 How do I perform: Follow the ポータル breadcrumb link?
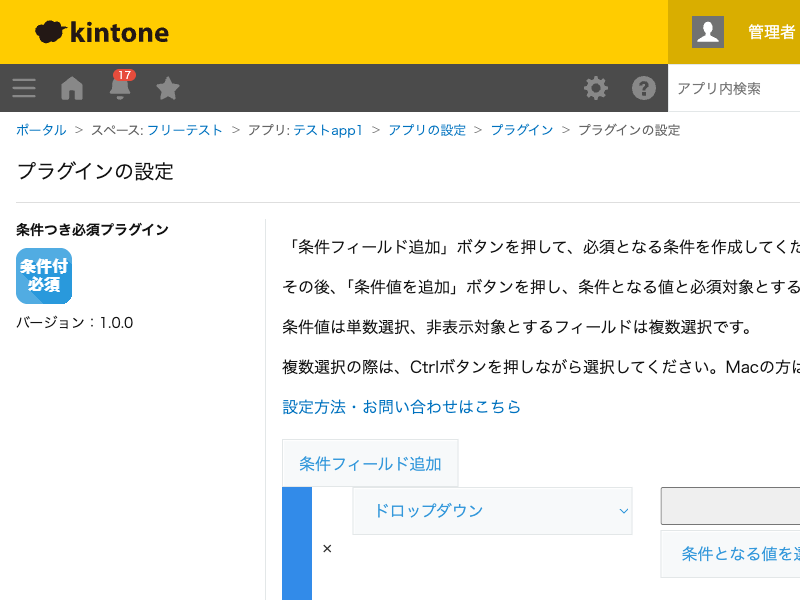click(41, 130)
